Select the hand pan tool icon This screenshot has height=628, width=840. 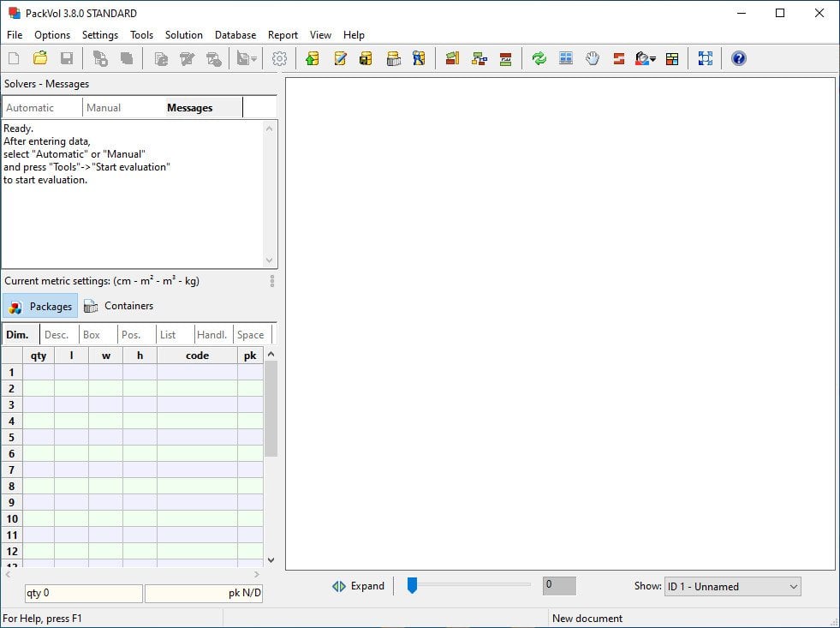[x=593, y=58]
